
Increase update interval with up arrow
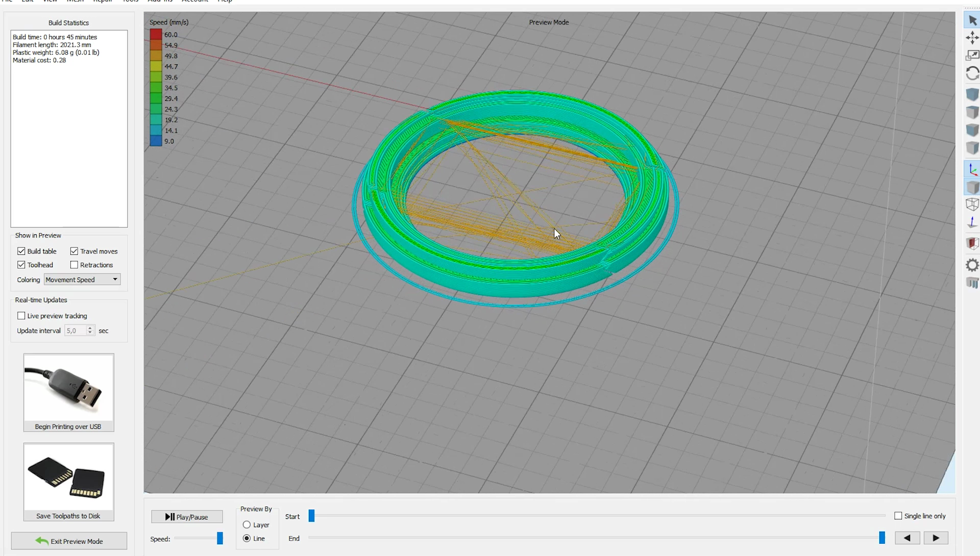(90, 328)
